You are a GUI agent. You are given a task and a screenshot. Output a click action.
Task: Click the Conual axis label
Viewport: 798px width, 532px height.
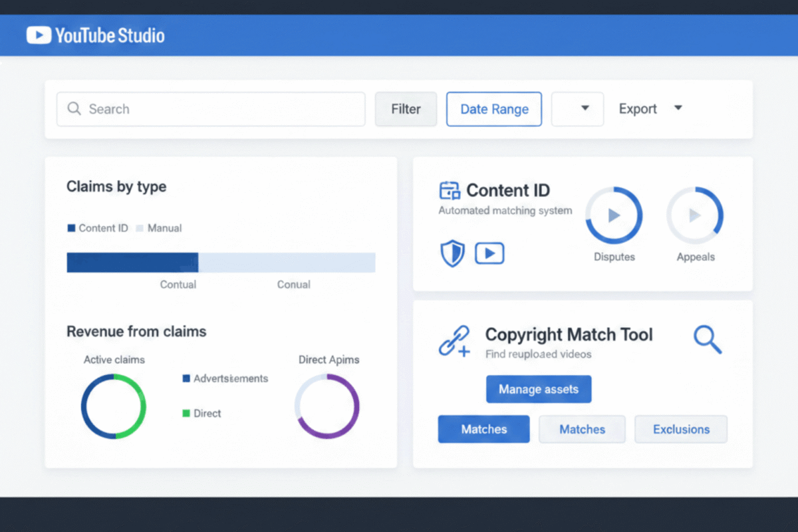coord(294,285)
